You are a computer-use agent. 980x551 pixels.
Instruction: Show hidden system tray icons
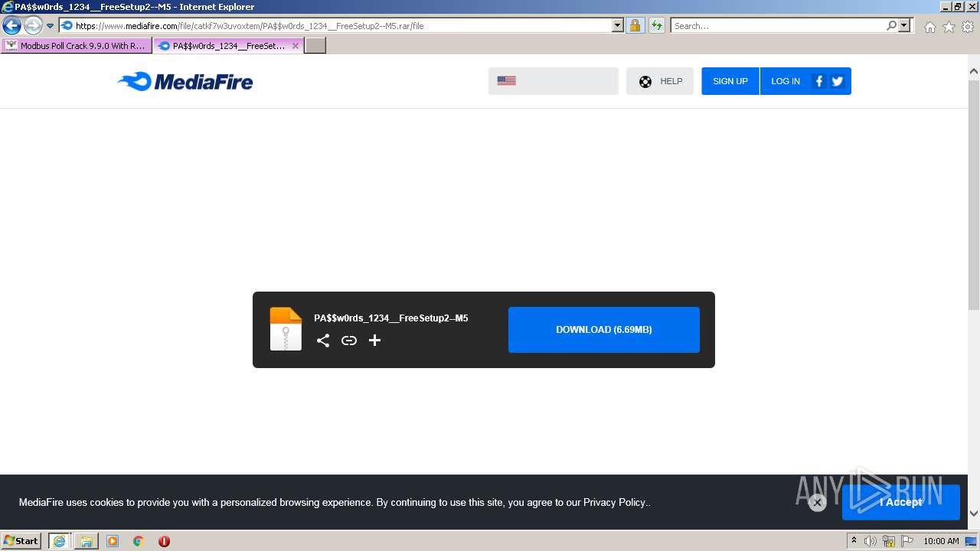854,541
